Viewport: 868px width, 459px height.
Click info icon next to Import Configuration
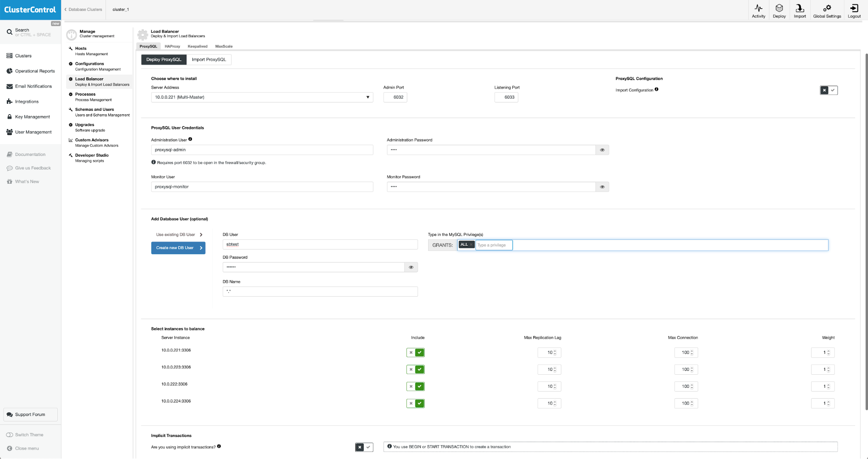coord(657,89)
